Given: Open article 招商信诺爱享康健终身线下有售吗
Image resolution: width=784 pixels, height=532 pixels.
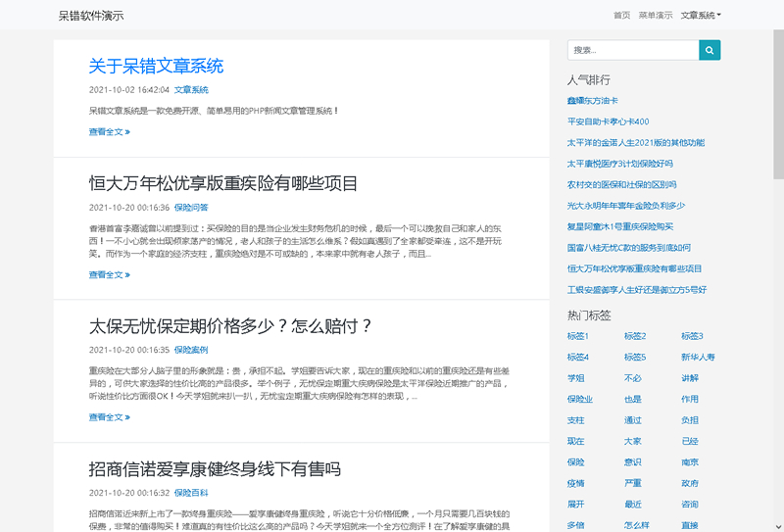Looking at the screenshot, I should 215,469.
